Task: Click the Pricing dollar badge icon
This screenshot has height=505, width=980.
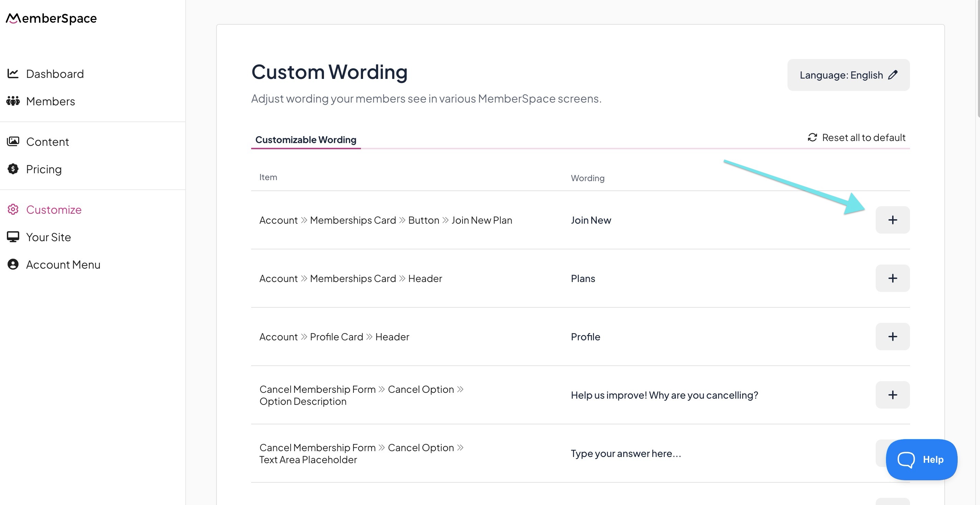Action: (x=13, y=169)
